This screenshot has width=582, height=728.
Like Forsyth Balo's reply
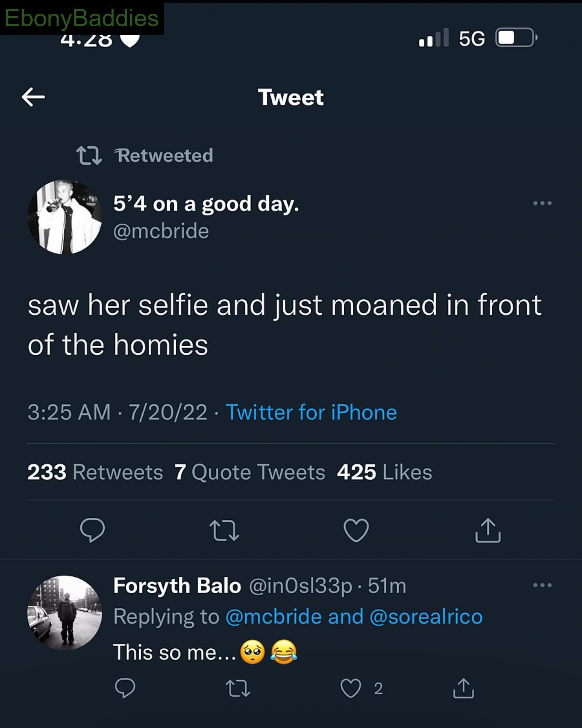click(350, 688)
